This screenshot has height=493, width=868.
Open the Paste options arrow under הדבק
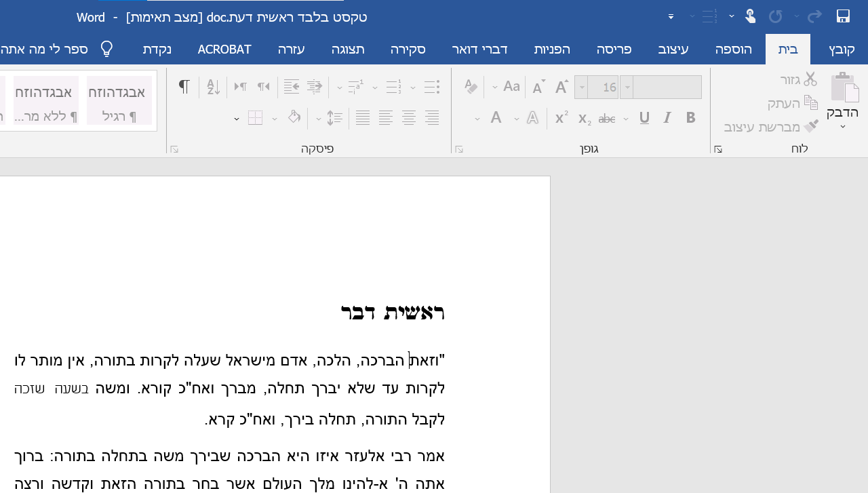click(843, 126)
